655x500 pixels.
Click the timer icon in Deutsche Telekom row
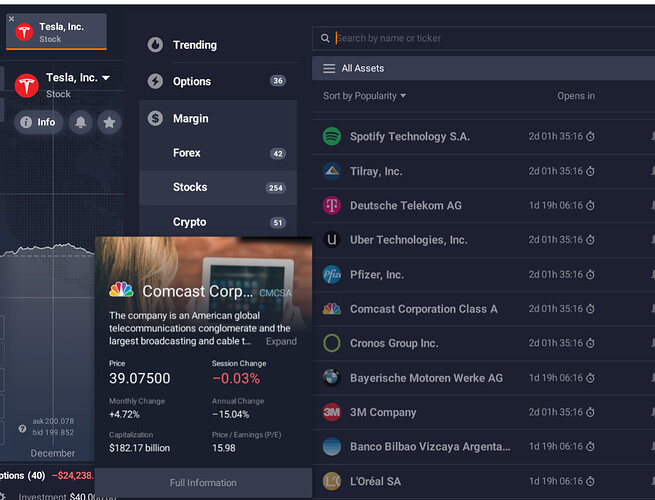pos(590,205)
